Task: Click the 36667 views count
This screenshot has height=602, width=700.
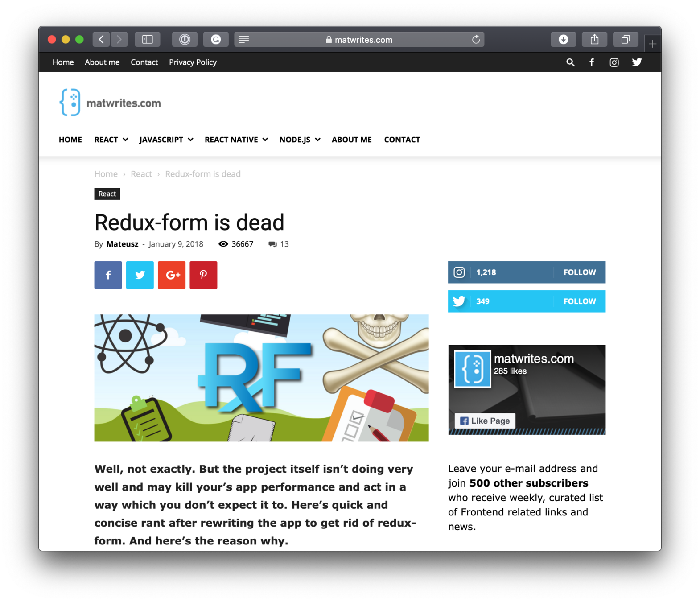Action: 242,244
